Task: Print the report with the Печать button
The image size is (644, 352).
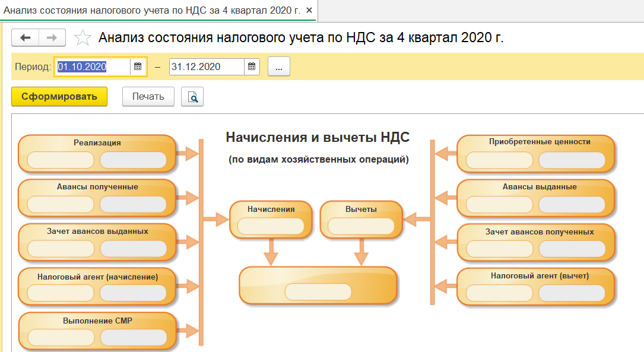Action: click(148, 97)
